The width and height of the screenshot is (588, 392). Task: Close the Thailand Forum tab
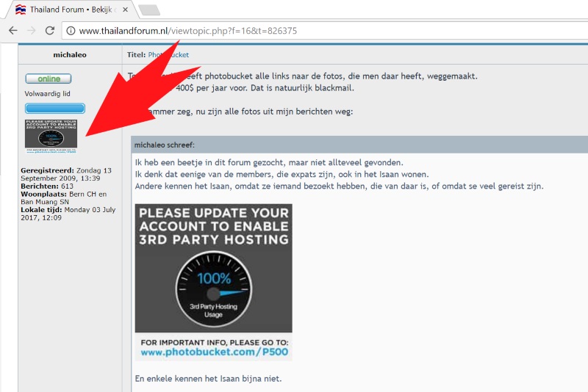pos(125,10)
